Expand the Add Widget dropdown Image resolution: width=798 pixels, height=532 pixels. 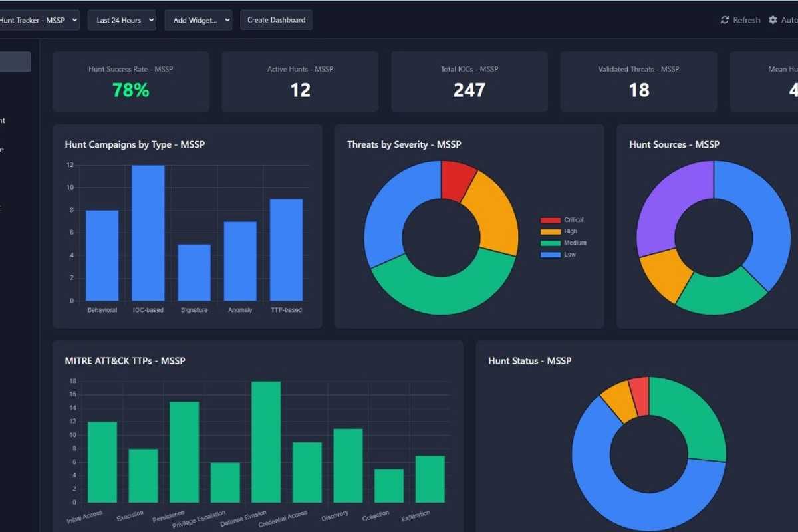pos(198,19)
